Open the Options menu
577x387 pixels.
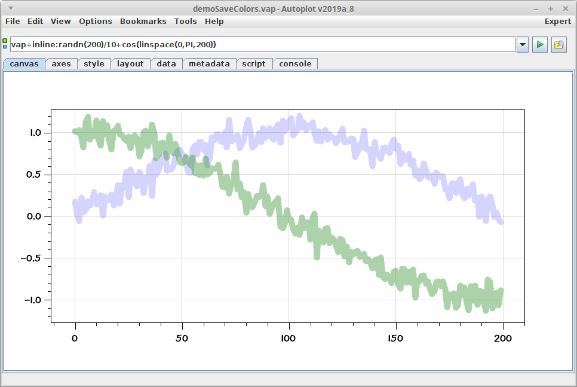tap(95, 21)
